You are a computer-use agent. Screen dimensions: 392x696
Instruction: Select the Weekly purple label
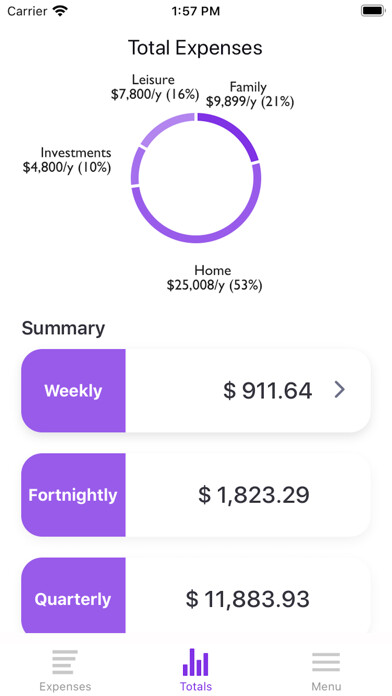point(73,391)
